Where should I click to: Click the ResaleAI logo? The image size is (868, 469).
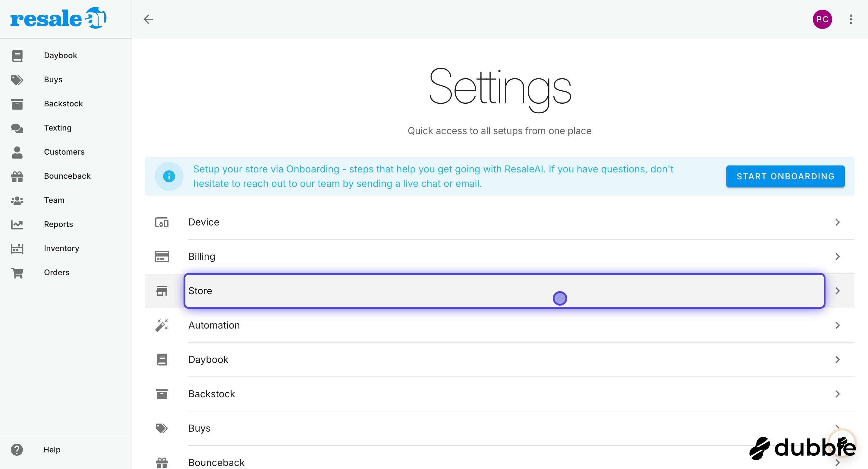[58, 18]
